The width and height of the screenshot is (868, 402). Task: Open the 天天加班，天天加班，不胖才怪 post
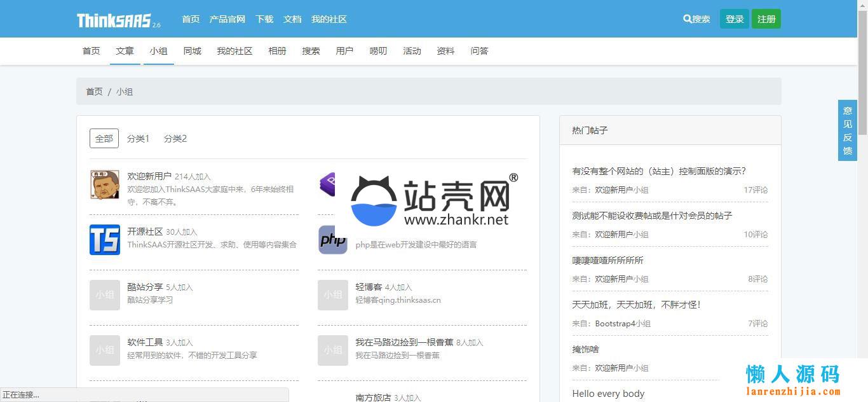[x=636, y=305]
